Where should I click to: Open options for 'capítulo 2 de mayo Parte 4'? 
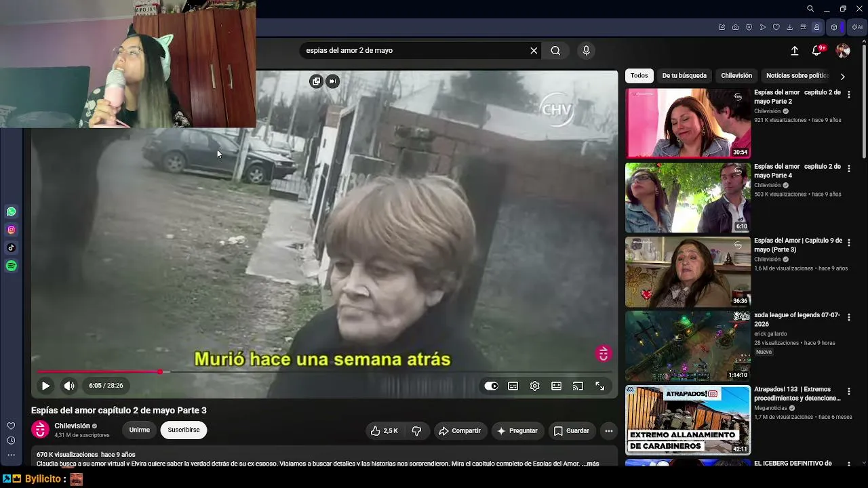(848, 169)
